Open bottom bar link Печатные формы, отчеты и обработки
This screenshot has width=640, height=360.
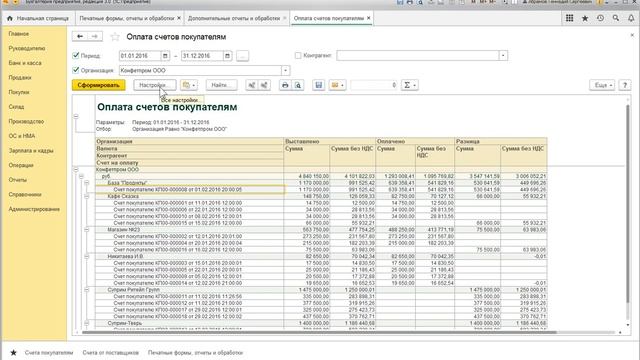click(196, 352)
